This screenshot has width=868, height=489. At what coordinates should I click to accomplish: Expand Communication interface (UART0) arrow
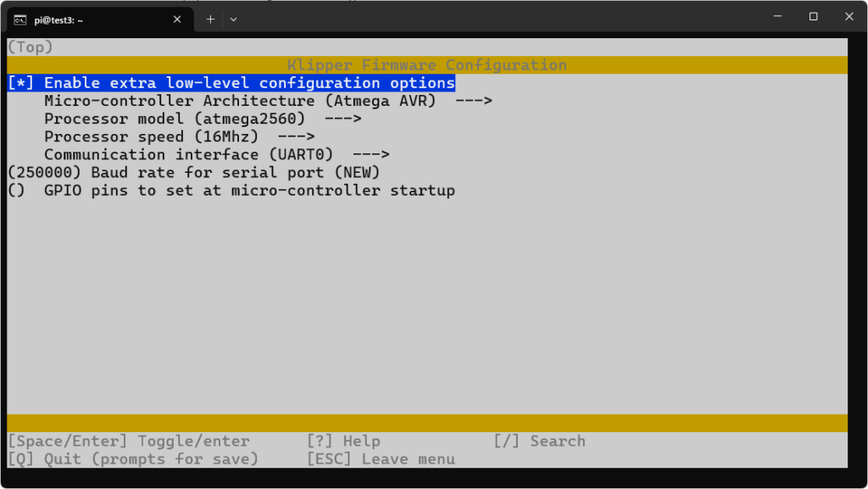[x=370, y=154]
